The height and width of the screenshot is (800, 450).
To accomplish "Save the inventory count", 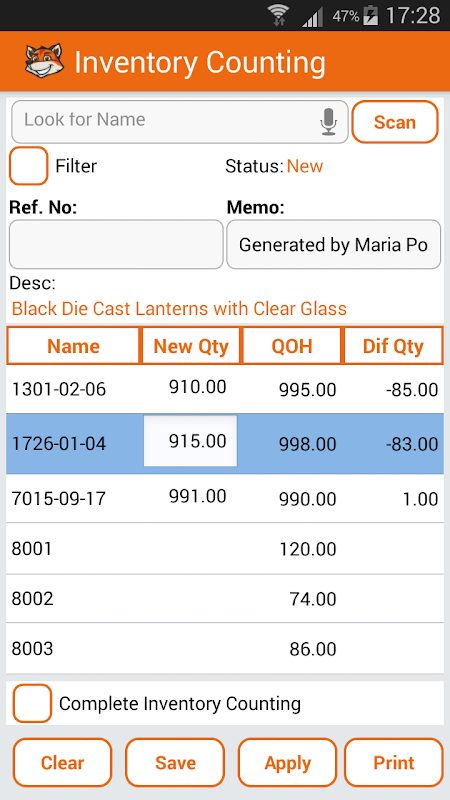I will [175, 763].
